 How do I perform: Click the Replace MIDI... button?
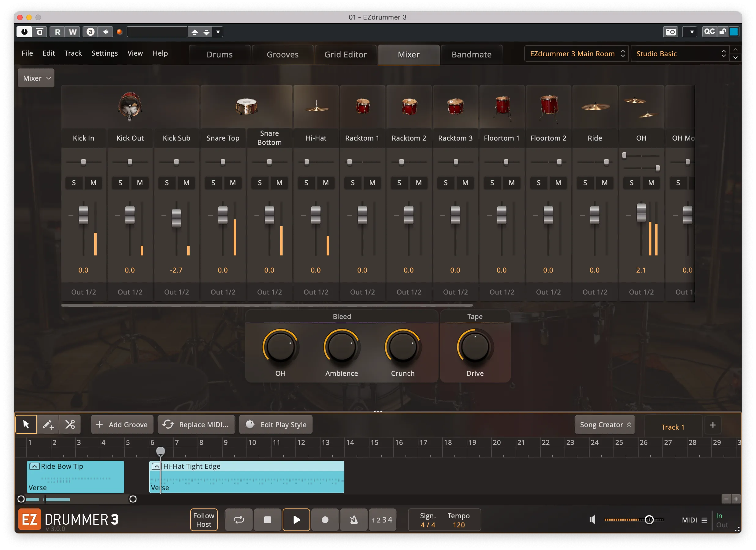tap(196, 424)
